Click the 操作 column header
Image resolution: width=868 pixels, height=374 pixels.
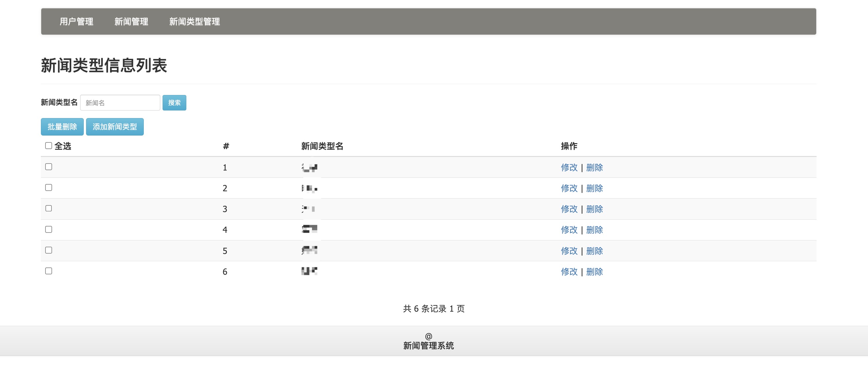[x=569, y=146]
